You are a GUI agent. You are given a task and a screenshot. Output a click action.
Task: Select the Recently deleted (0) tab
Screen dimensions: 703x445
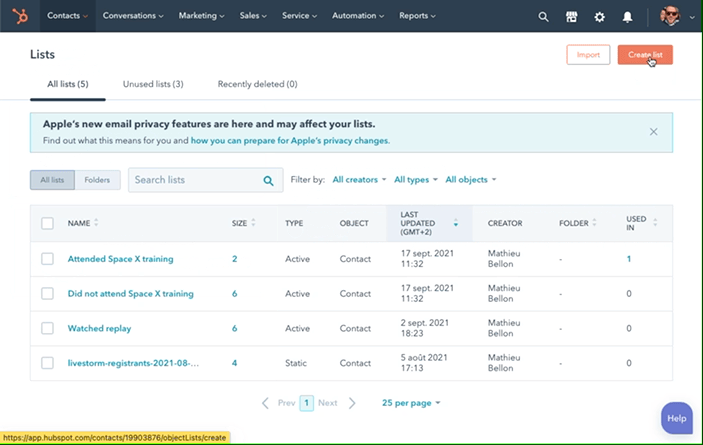(x=257, y=84)
